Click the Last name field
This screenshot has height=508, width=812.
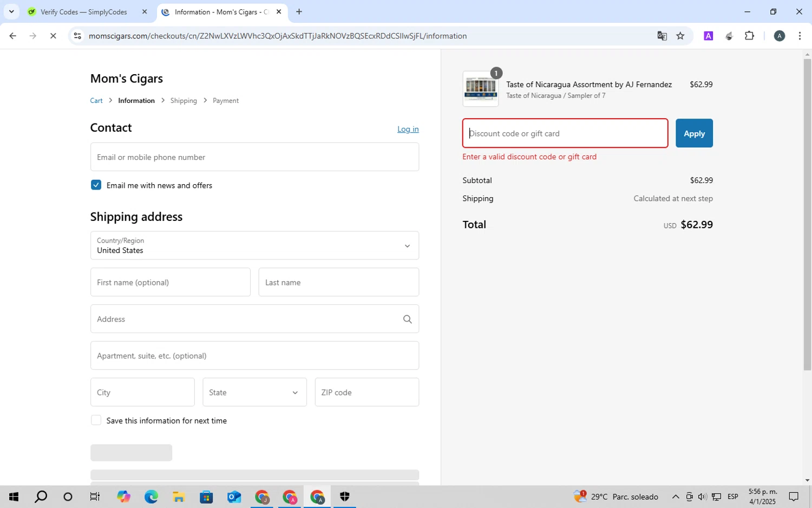pyautogui.click(x=339, y=282)
